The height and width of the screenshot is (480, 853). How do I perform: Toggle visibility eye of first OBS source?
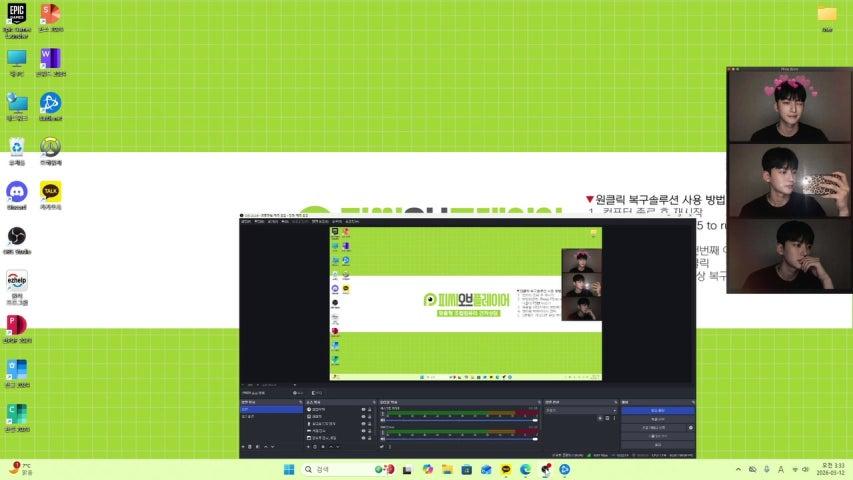[x=363, y=410]
